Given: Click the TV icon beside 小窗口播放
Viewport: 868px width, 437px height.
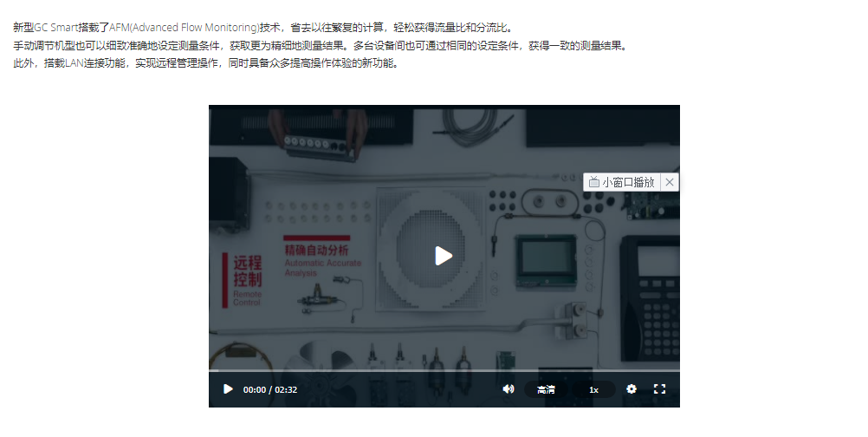Looking at the screenshot, I should [594, 182].
